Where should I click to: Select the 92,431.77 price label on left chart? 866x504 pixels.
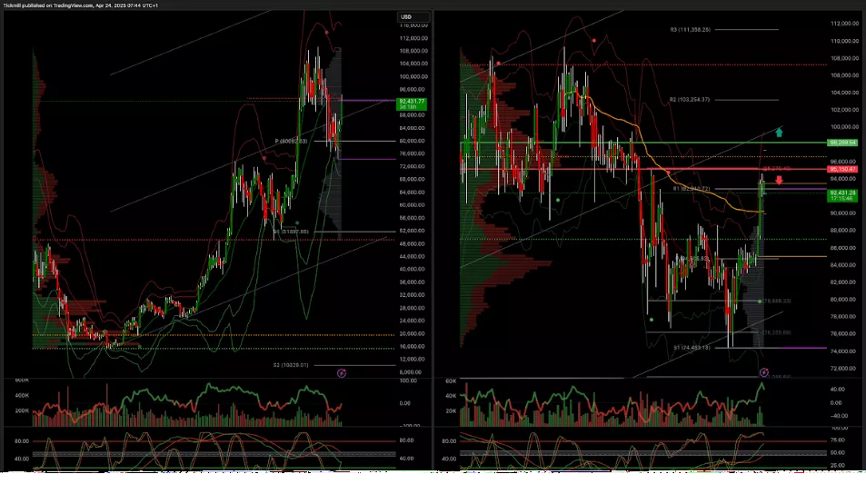pos(412,104)
